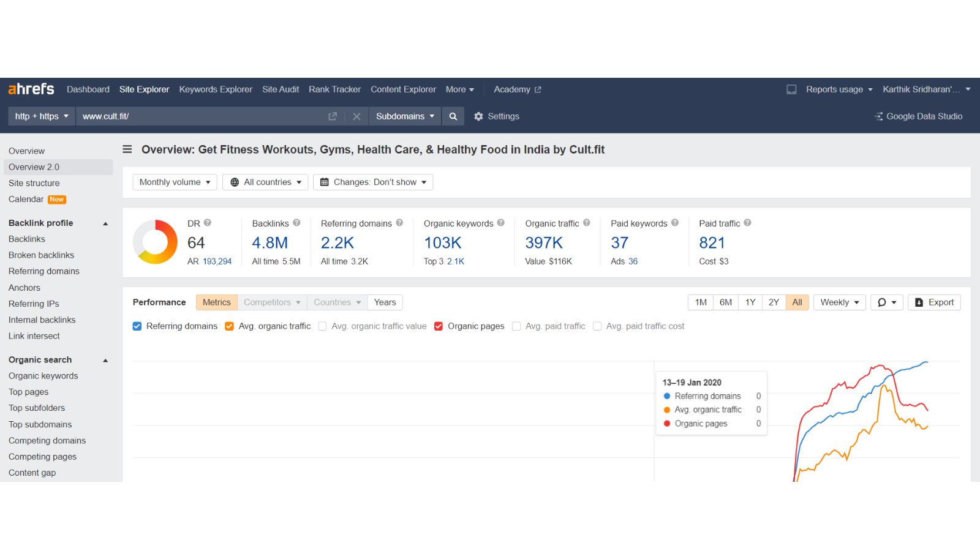This screenshot has width=980, height=551.
Task: Select the Metrics tab
Action: tap(217, 302)
